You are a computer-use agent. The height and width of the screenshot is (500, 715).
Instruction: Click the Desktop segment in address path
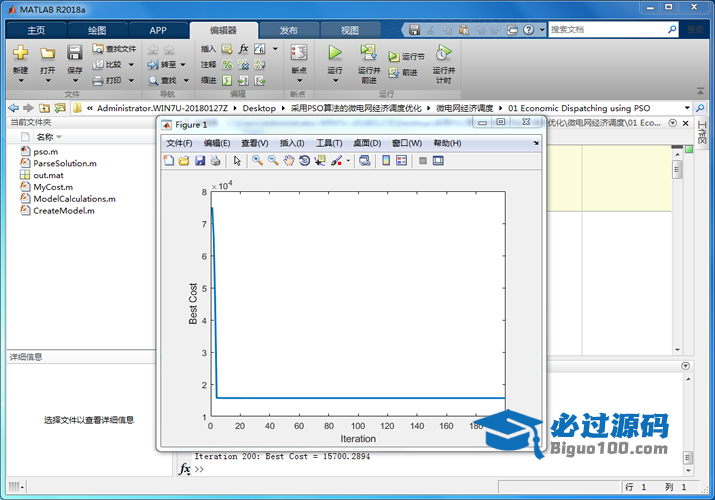(259, 108)
